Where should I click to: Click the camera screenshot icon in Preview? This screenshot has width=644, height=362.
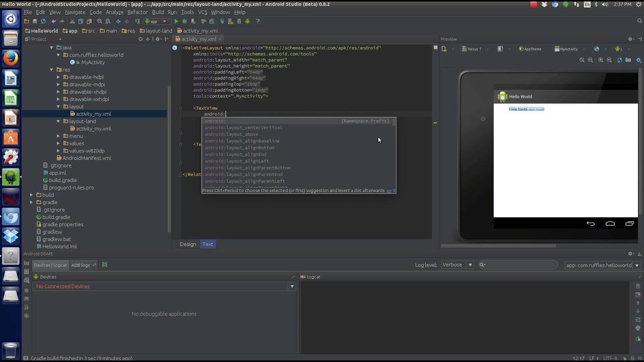[x=628, y=60]
